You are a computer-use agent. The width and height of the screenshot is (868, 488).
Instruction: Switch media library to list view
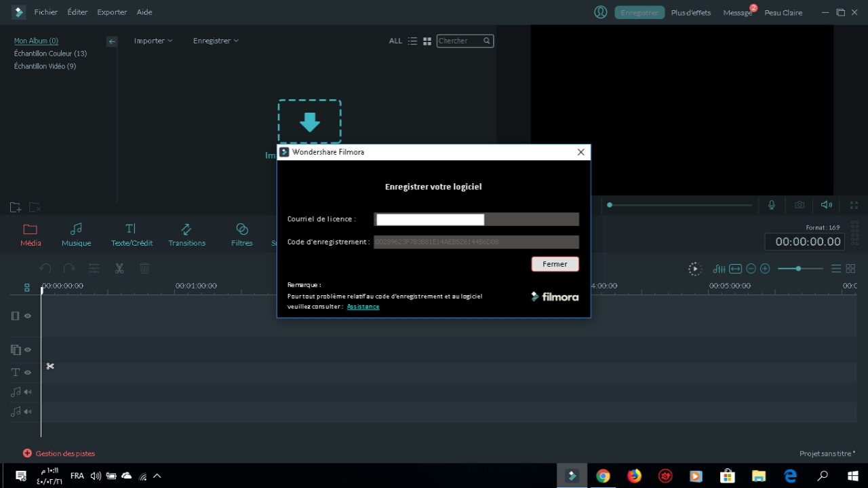pyautogui.click(x=412, y=41)
